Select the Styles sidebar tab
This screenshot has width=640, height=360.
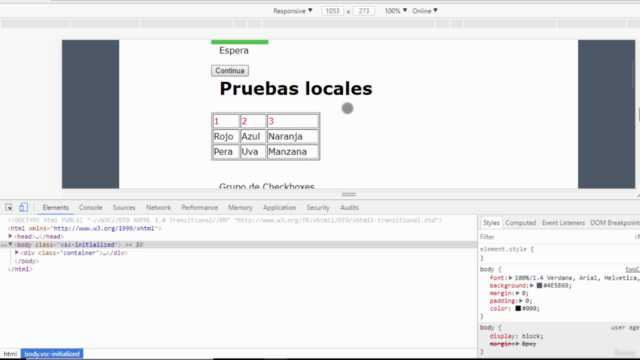[x=491, y=223]
